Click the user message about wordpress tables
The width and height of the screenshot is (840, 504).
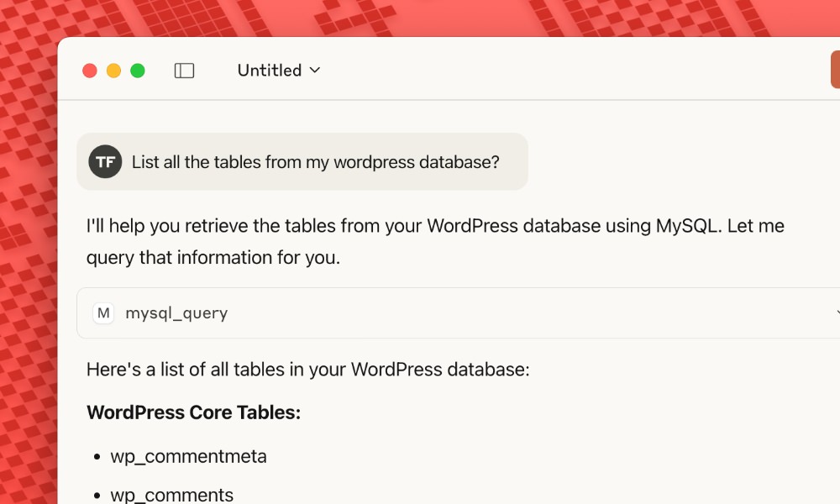coord(302,162)
